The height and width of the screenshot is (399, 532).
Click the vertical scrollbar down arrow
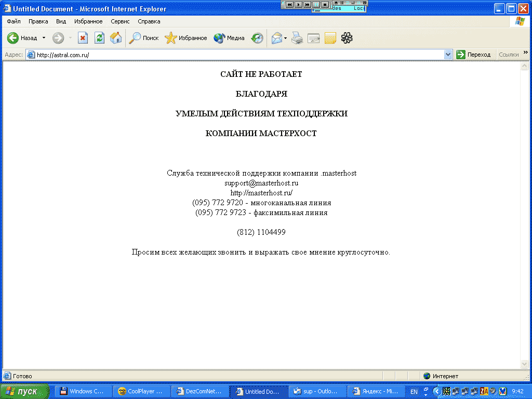point(524,364)
